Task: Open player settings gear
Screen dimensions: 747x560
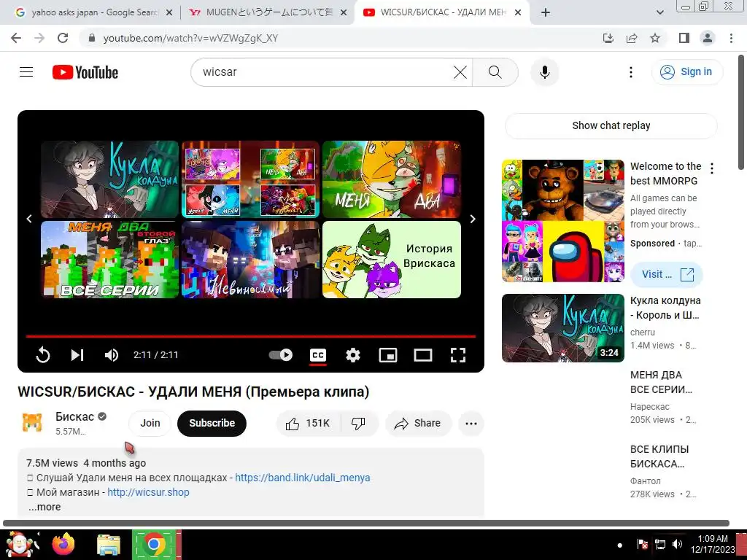Action: [353, 355]
